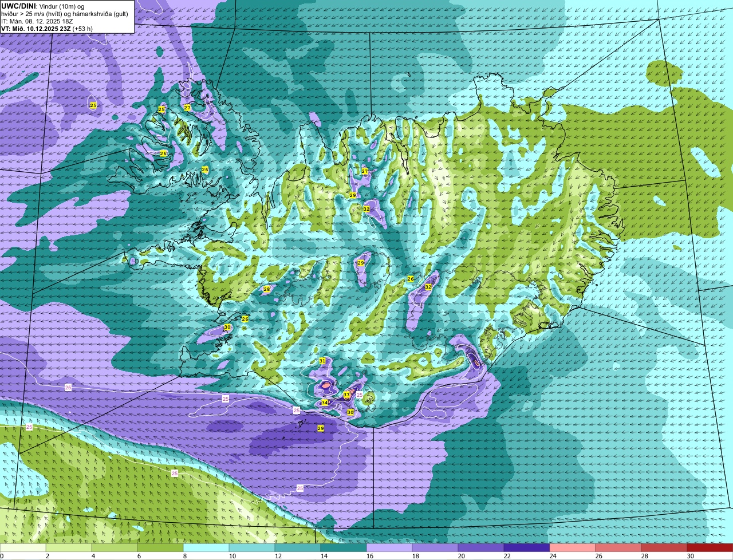Click the 'IT: Mán. 08. 12. 2025 18Z' initial time

click(37, 21)
